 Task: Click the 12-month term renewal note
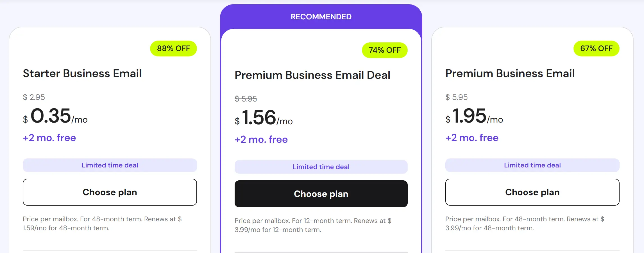[313, 225]
